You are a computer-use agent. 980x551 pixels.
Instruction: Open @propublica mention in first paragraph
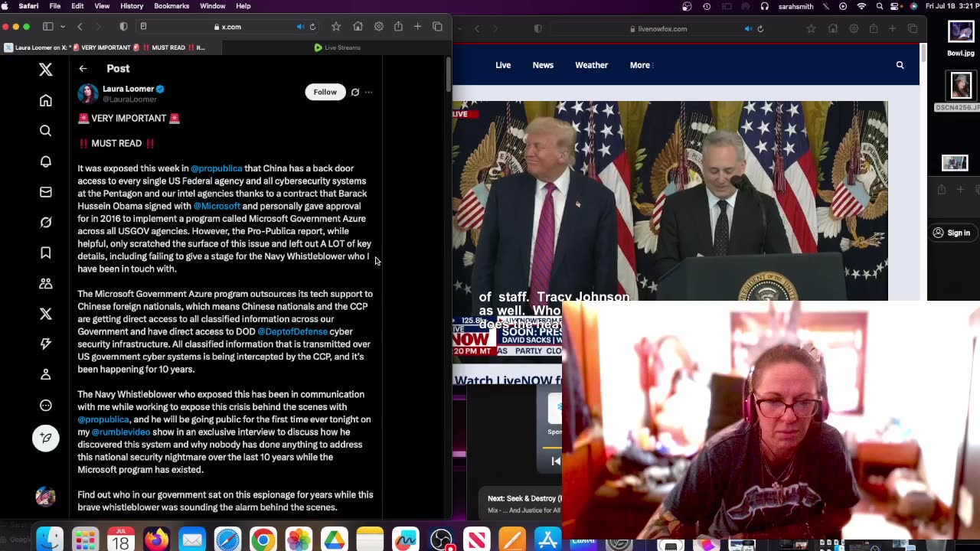(x=217, y=168)
